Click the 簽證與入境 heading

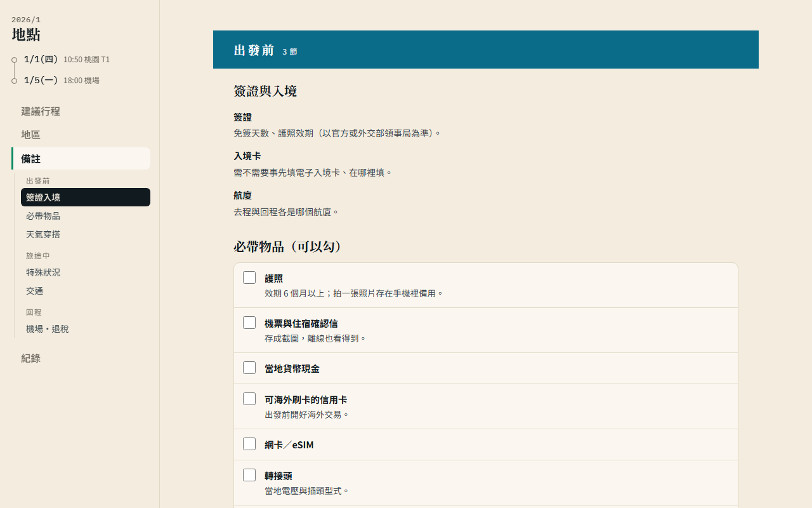[265, 91]
